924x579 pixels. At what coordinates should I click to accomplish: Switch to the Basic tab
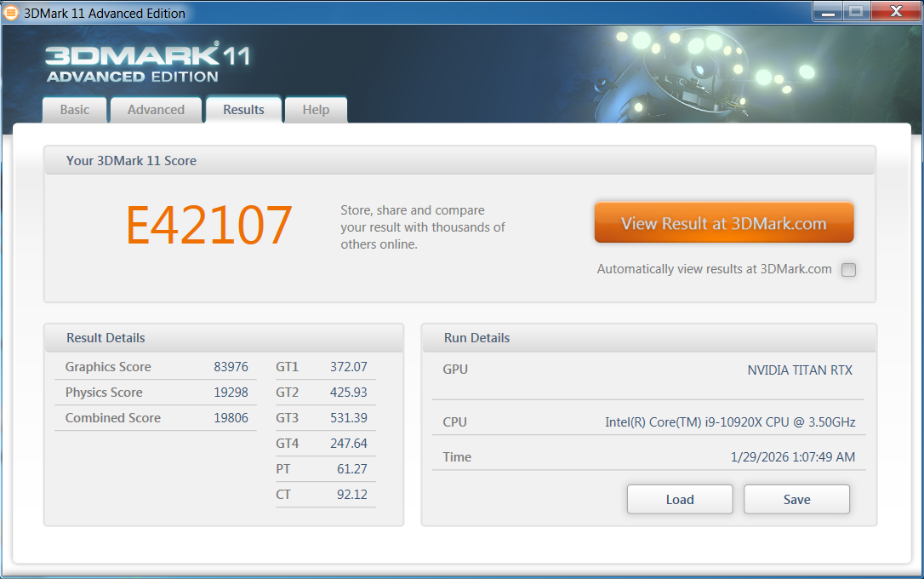(75, 110)
